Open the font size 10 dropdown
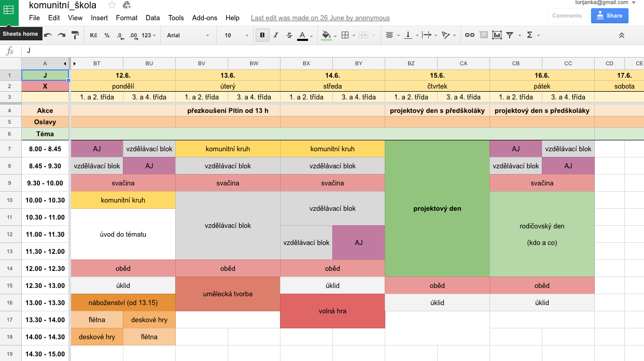644x361 pixels. pos(235,35)
